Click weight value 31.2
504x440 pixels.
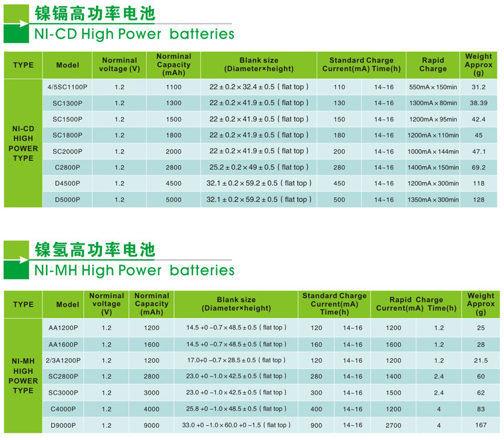(x=478, y=87)
